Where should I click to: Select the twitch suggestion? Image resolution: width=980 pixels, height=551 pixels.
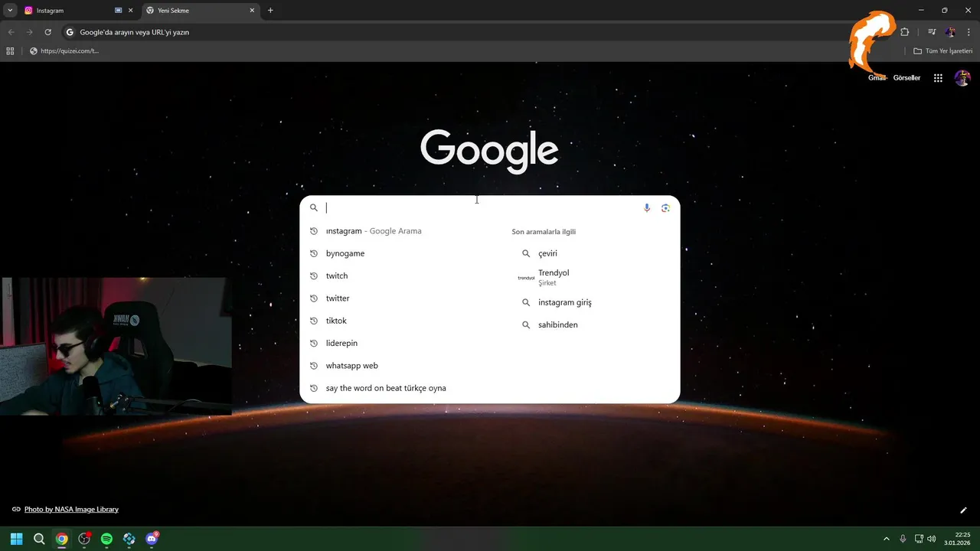400,275
